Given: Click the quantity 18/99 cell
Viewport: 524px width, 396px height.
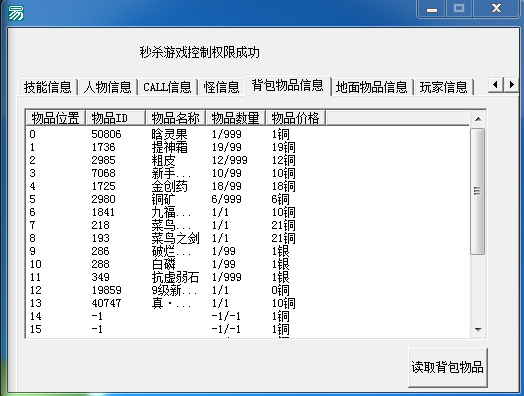Looking at the screenshot, I should click(x=226, y=186).
